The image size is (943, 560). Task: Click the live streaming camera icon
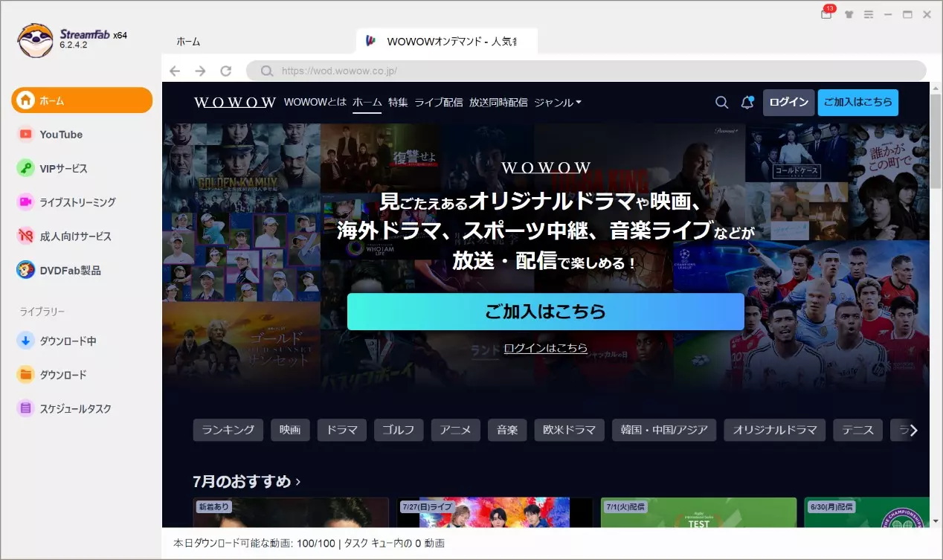[26, 202]
